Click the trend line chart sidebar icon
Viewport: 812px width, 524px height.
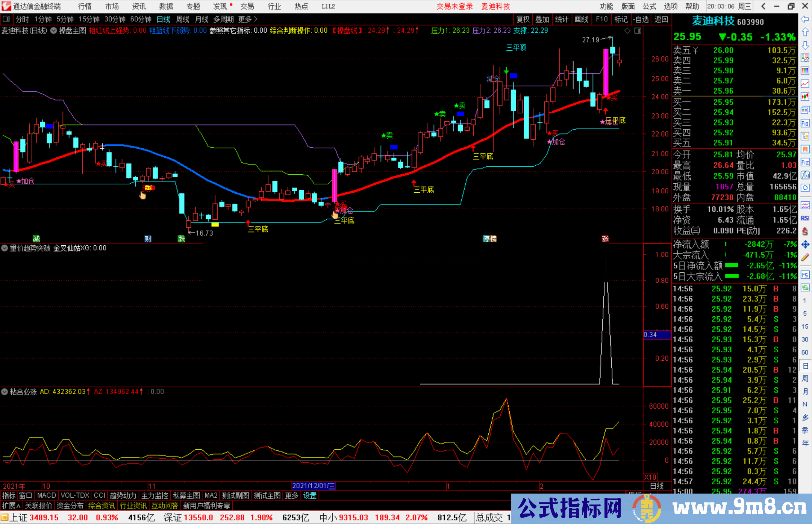pyautogui.click(x=805, y=84)
